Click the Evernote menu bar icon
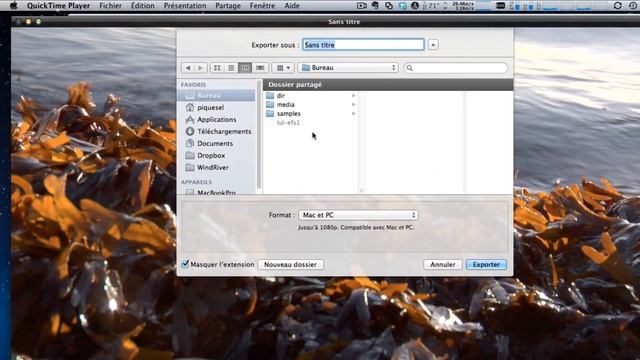 pos(375,6)
